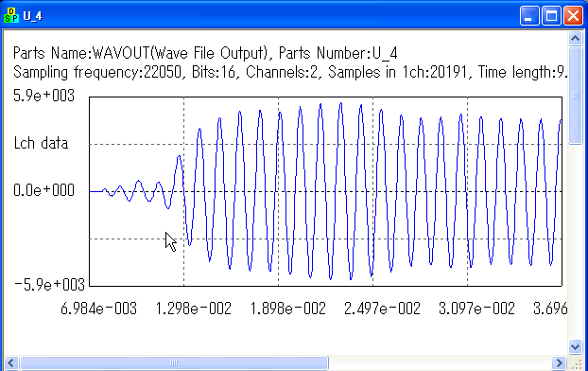Viewport: 588px width, 371px height.
Task: Close the U_4 window
Action: (x=574, y=16)
